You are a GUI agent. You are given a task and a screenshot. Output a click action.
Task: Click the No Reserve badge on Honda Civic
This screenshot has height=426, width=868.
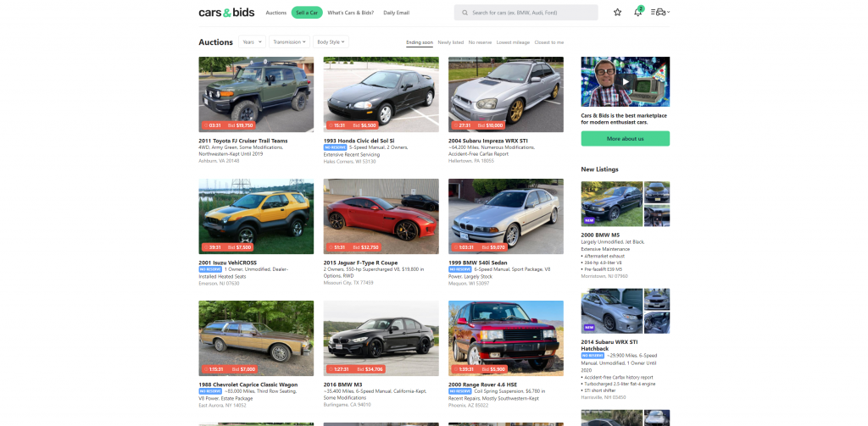tap(336, 147)
